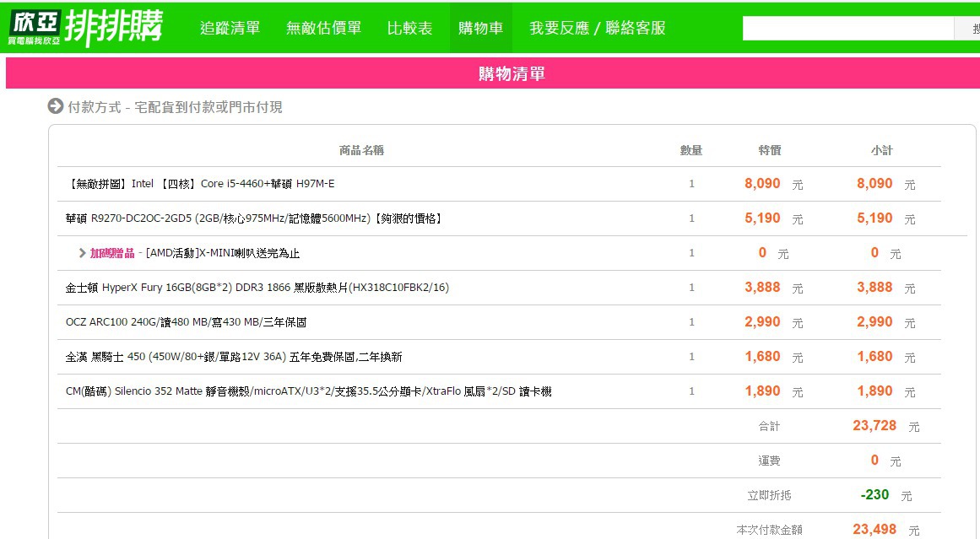Click the search input field
The height and width of the screenshot is (539, 980).
tap(848, 28)
